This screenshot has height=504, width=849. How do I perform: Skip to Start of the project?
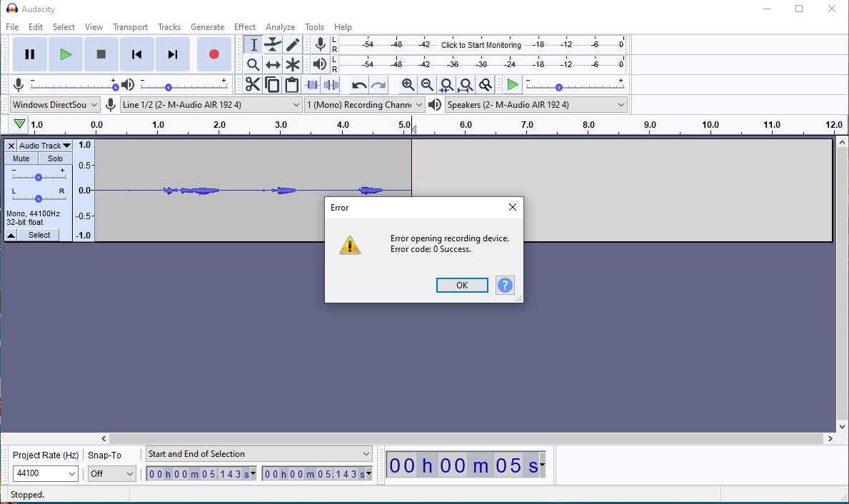(137, 54)
